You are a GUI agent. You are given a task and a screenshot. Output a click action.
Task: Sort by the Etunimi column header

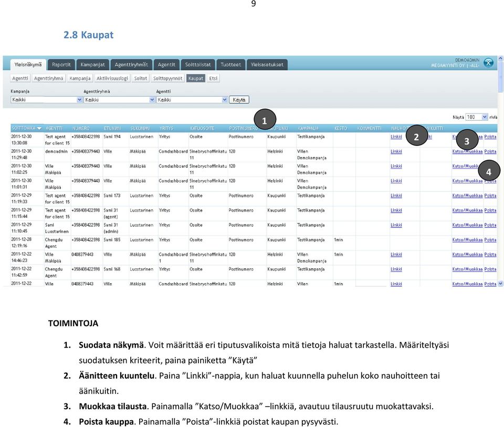point(112,128)
